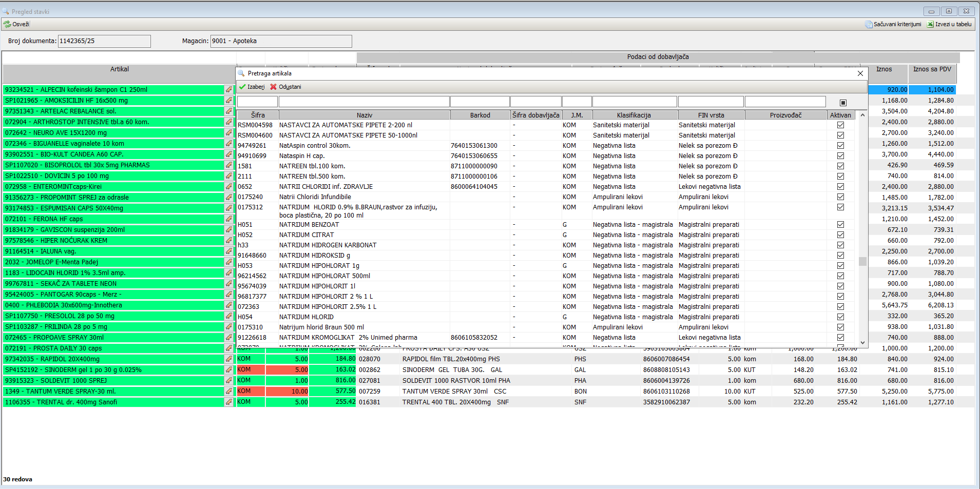
Task: Sort search results by Naziv column header
Action: point(364,115)
